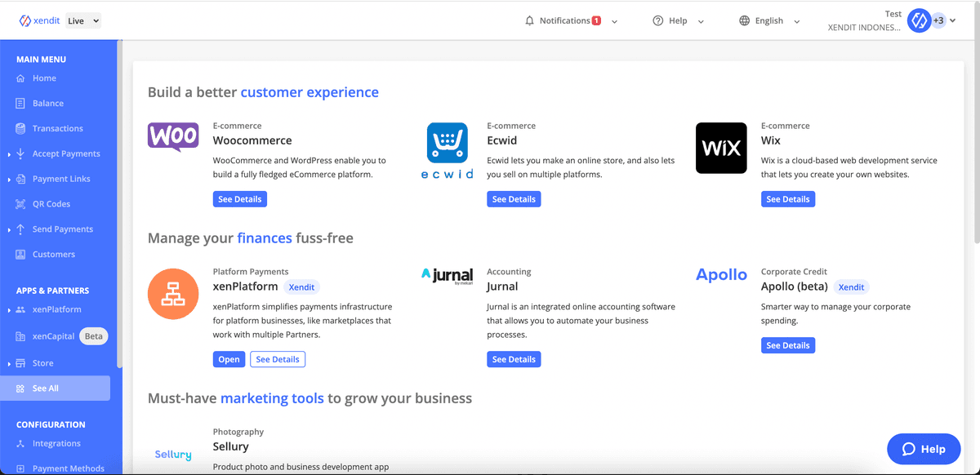Click the orange xenPlatform logo

pyautogui.click(x=173, y=294)
